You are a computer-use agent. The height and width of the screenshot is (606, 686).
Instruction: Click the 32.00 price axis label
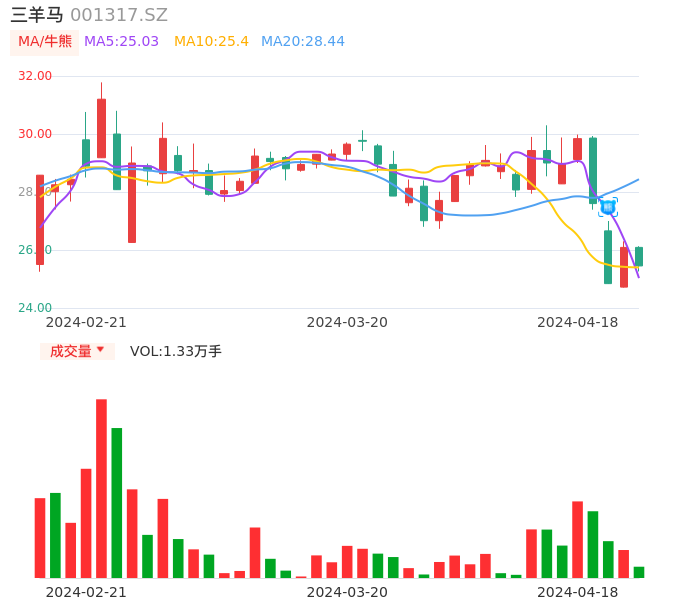click(x=35, y=76)
